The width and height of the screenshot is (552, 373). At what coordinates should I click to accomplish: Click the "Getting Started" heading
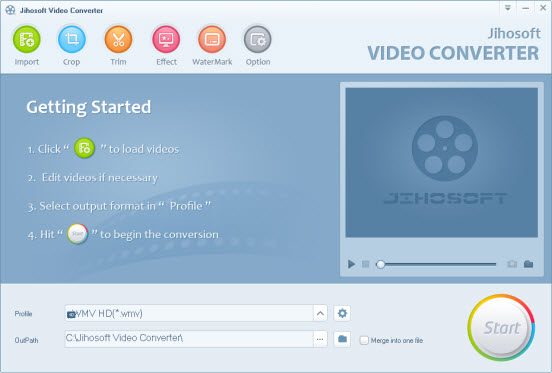coord(89,107)
